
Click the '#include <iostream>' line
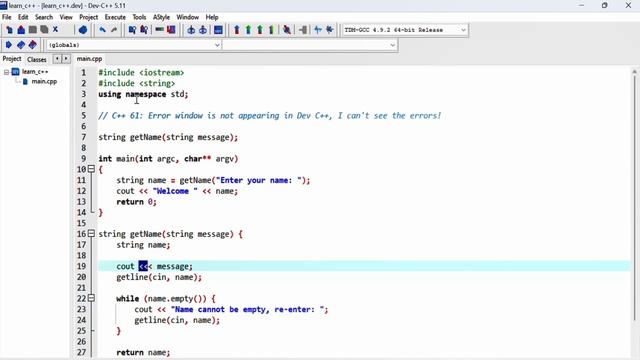click(141, 72)
